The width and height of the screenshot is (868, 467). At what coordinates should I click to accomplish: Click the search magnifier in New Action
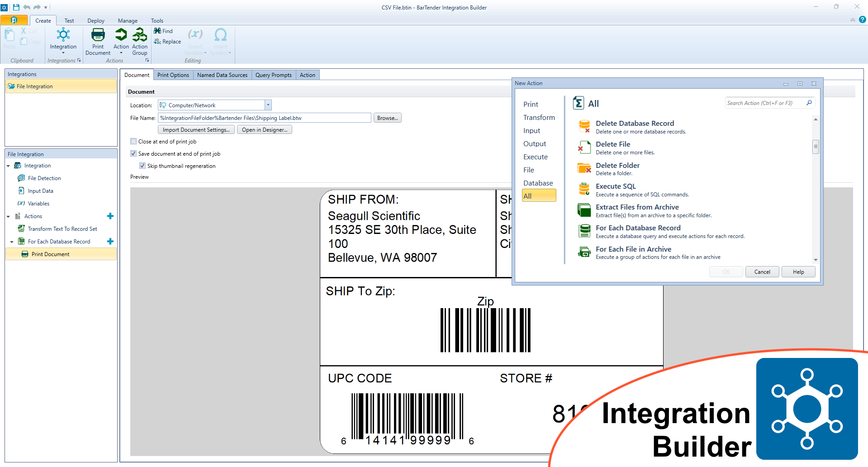[809, 103]
